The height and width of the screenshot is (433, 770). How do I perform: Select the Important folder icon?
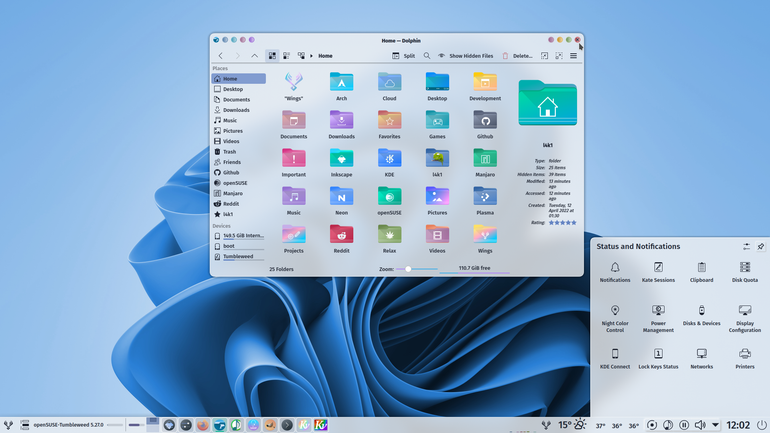click(294, 159)
